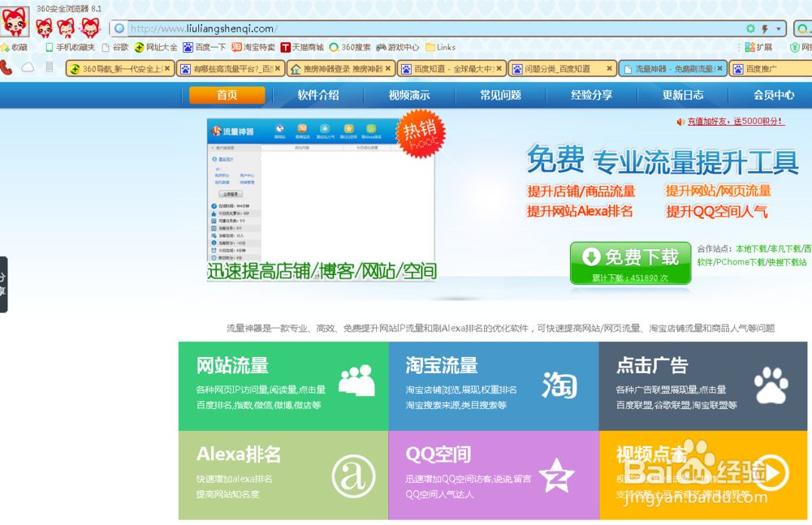The image size is (812, 525).
Task: Open the 手机收藏夹 bookmark
Action: pyautogui.click(x=70, y=47)
